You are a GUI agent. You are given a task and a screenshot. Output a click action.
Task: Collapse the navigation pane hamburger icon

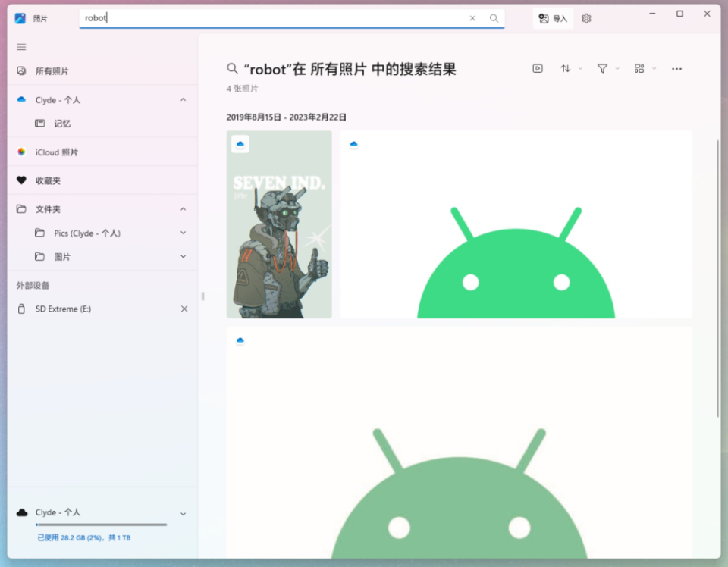point(20,46)
